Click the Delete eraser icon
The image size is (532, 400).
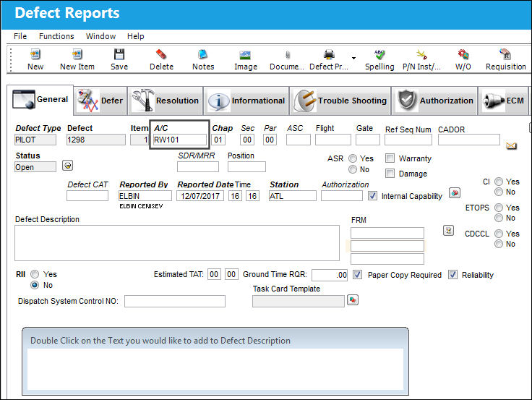pyautogui.click(x=161, y=54)
